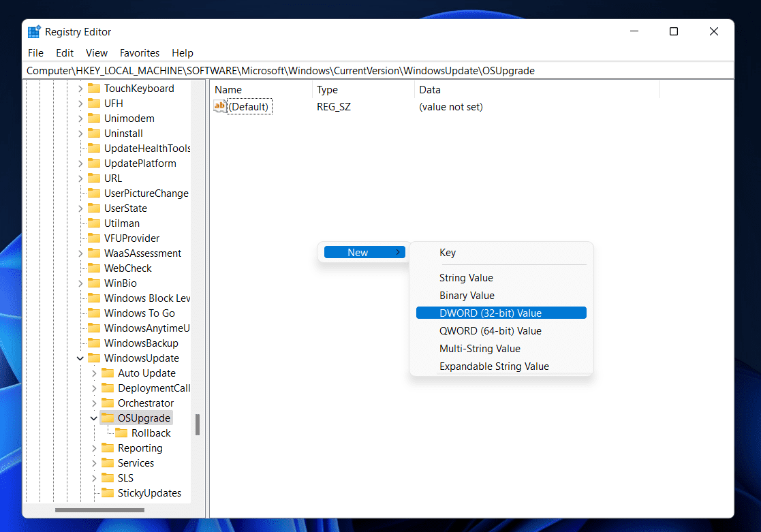
Task: Expand the Auto Update key
Action: tap(94, 374)
